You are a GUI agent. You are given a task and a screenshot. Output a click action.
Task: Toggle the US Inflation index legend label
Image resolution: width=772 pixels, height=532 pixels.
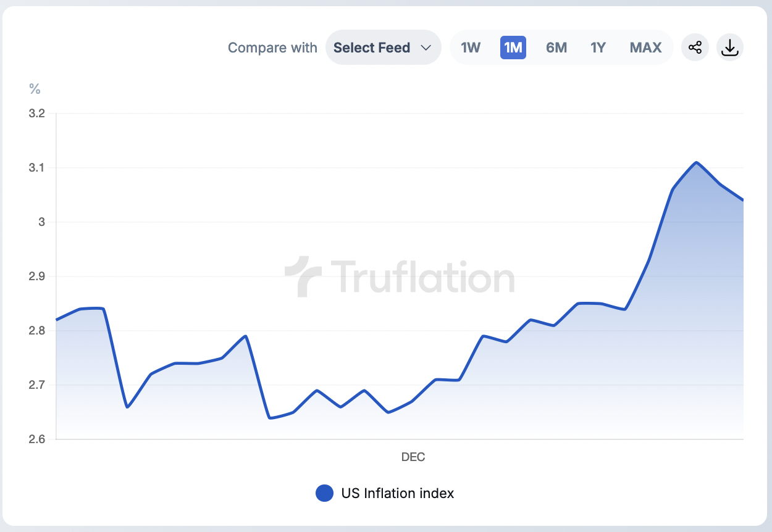(x=398, y=493)
